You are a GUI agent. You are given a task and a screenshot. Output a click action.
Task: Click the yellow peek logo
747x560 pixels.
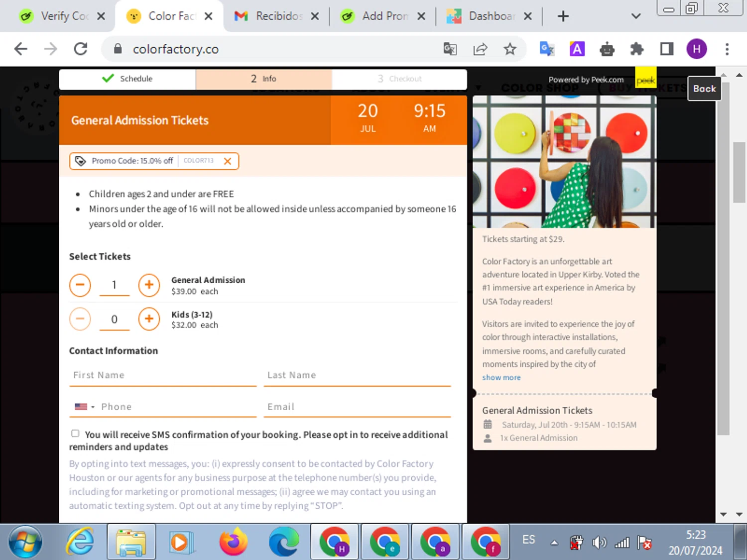coord(646,79)
